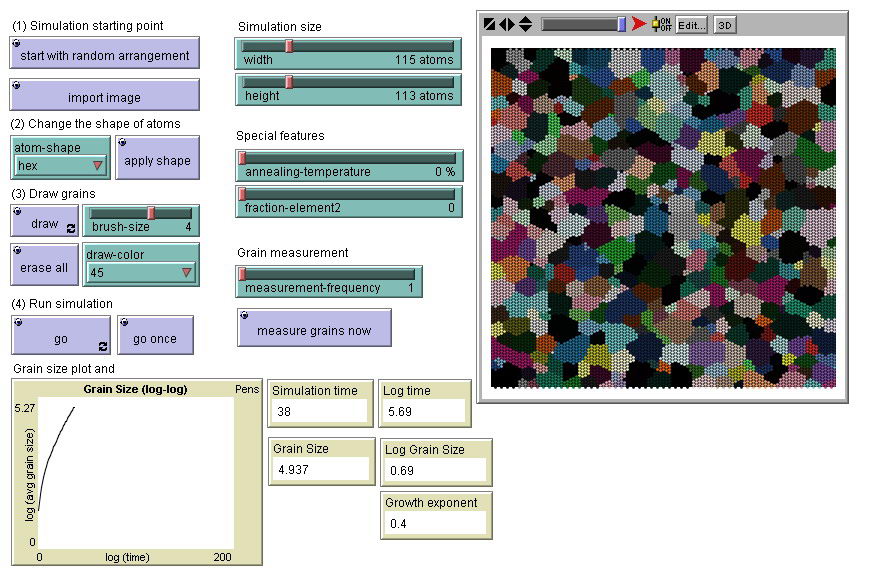Screen dimensions: 887x575
Task: Click the apply shape button
Action: pos(157,159)
